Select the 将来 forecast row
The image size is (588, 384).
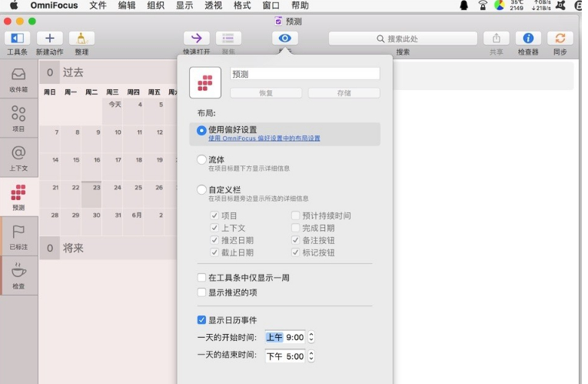pos(108,248)
